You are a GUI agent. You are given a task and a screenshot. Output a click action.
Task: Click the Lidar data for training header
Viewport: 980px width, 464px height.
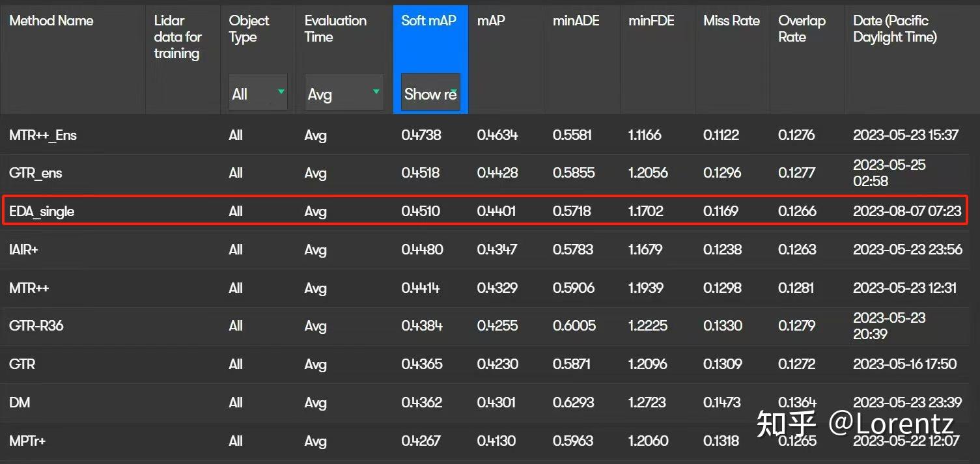point(178,37)
